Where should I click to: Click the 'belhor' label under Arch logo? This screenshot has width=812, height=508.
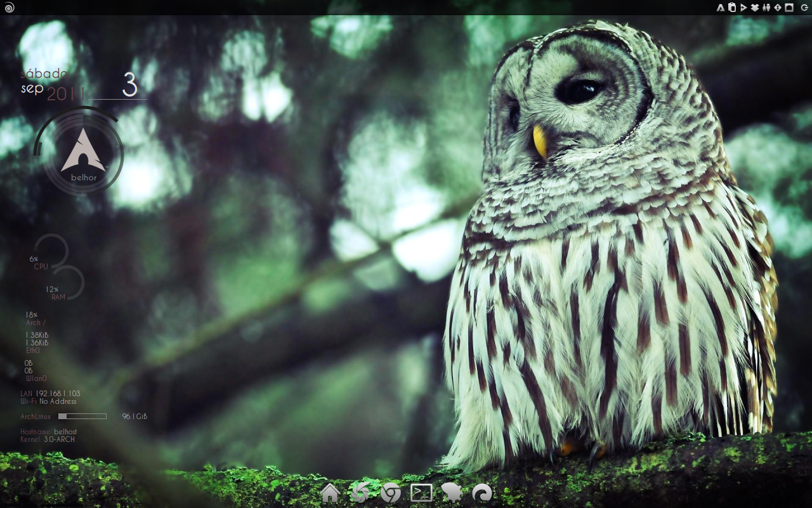click(84, 178)
